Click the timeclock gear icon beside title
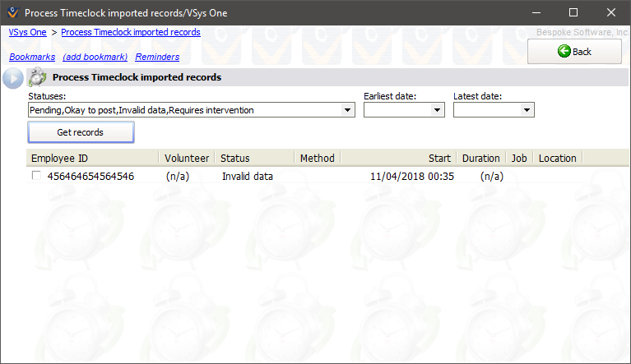 36,78
